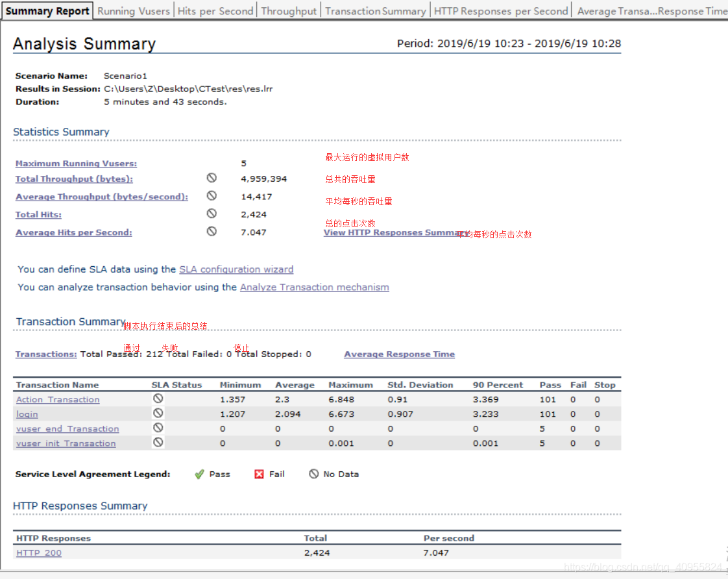
Task: Open the Analyze Transaction mechanism link
Action: (x=314, y=288)
